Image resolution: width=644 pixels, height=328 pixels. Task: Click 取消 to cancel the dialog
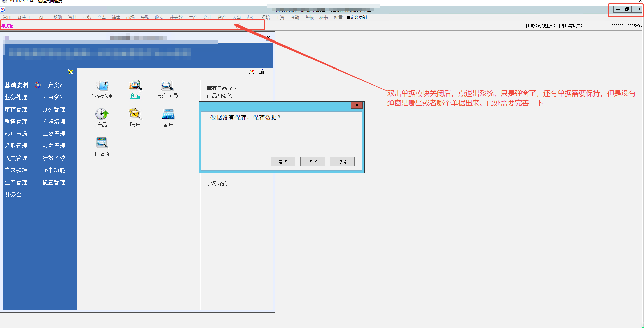[x=342, y=162]
